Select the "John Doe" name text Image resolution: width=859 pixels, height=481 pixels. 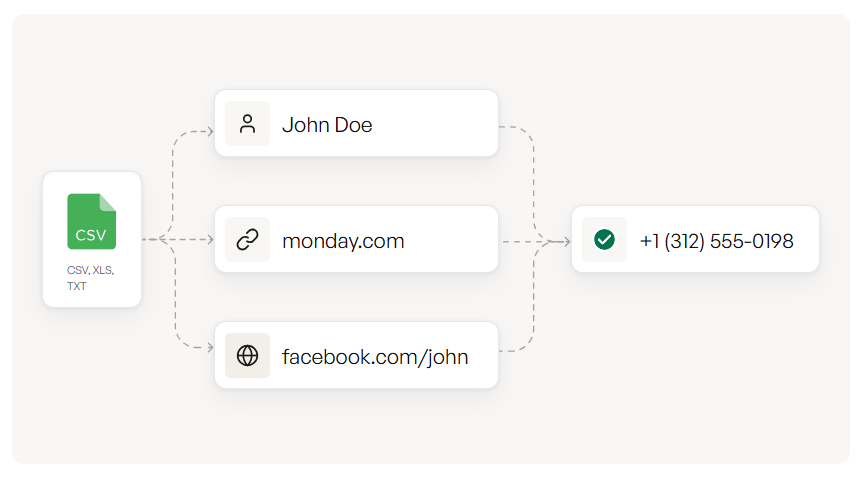pyautogui.click(x=327, y=125)
